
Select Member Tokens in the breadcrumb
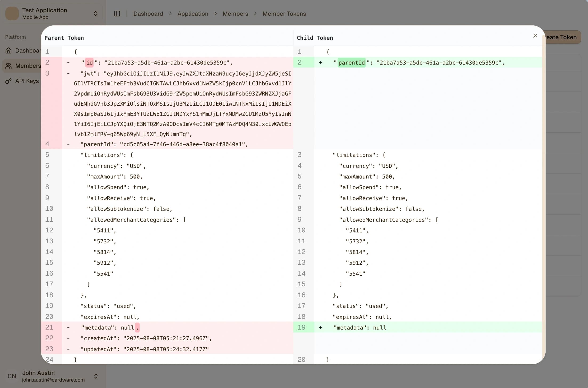coord(284,14)
